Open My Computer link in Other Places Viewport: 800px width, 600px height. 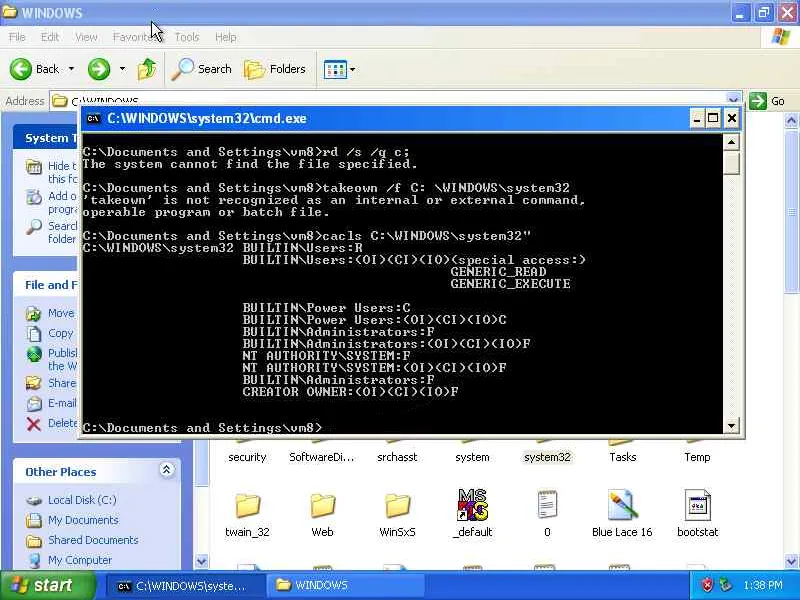(80, 560)
